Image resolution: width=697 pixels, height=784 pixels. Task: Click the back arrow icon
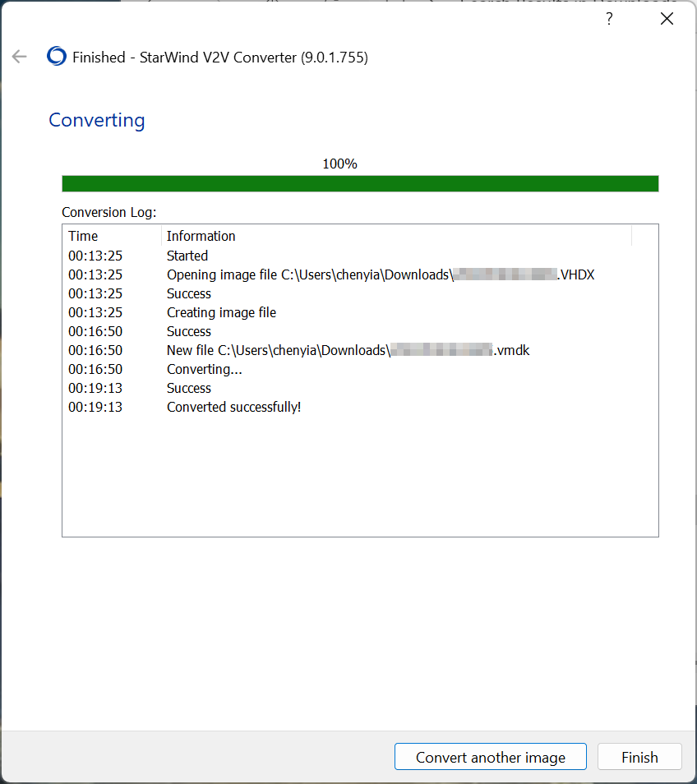pyautogui.click(x=19, y=57)
